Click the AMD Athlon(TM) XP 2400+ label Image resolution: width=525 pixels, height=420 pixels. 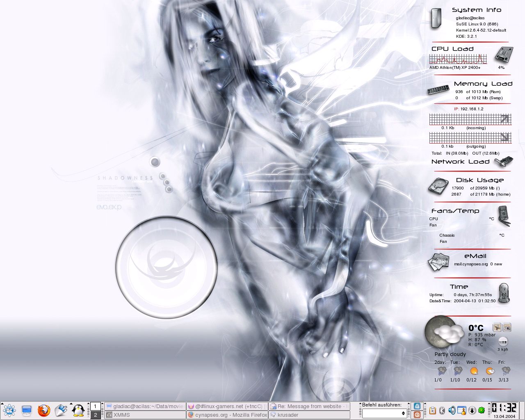click(x=455, y=68)
